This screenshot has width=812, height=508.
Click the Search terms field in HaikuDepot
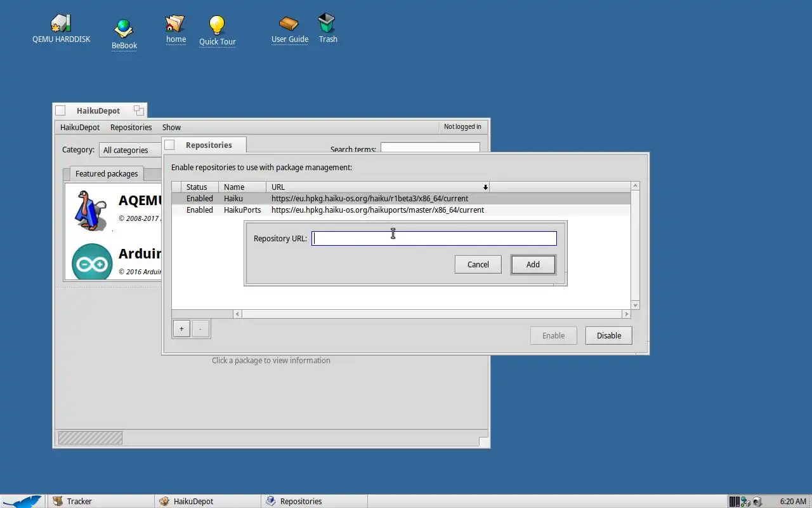(x=430, y=148)
